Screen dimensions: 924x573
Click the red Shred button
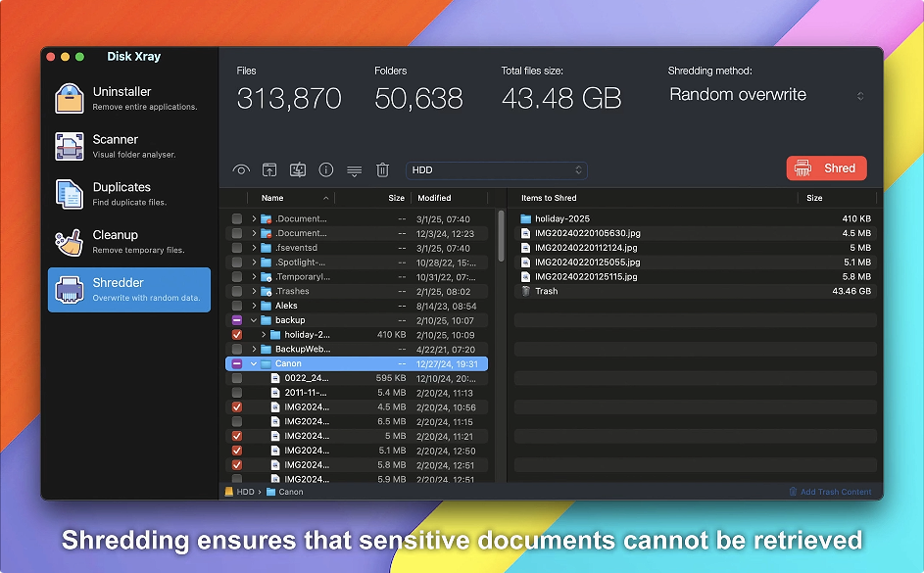[x=826, y=168]
